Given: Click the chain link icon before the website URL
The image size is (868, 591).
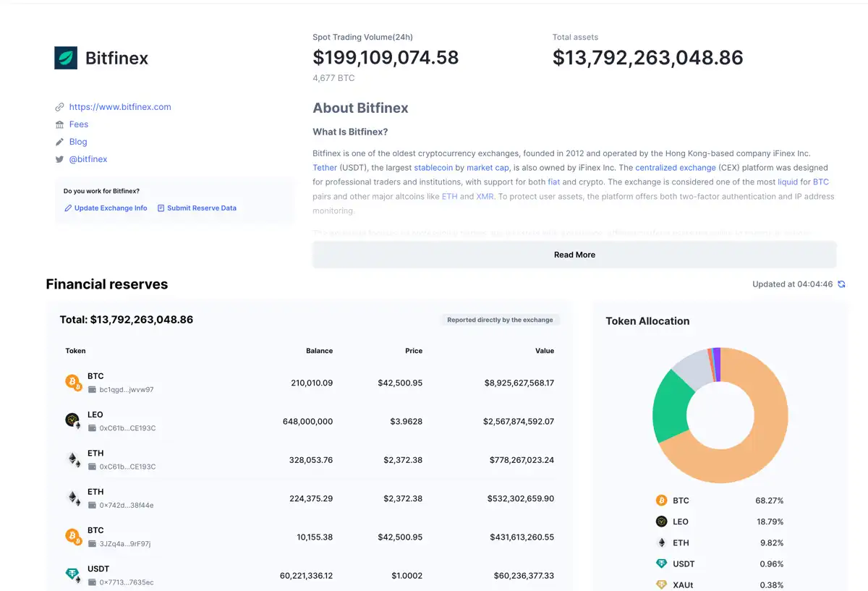Looking at the screenshot, I should 60,106.
